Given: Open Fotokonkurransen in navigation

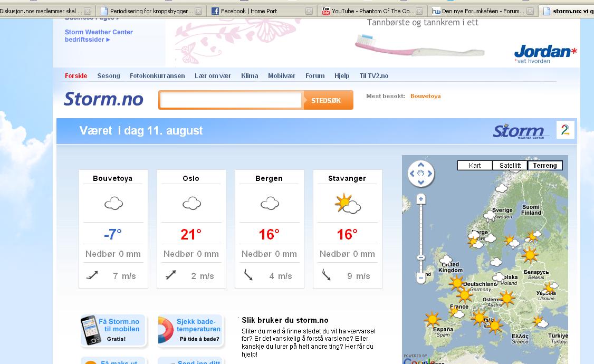Looking at the screenshot, I should pos(157,76).
